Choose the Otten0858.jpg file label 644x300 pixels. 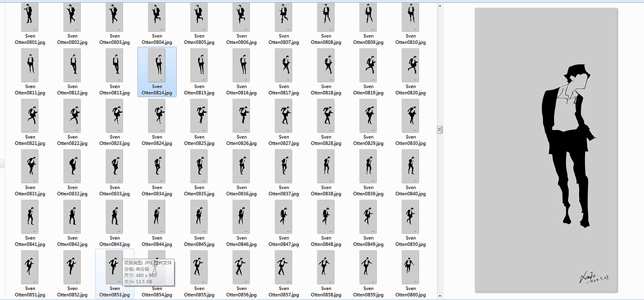326,292
